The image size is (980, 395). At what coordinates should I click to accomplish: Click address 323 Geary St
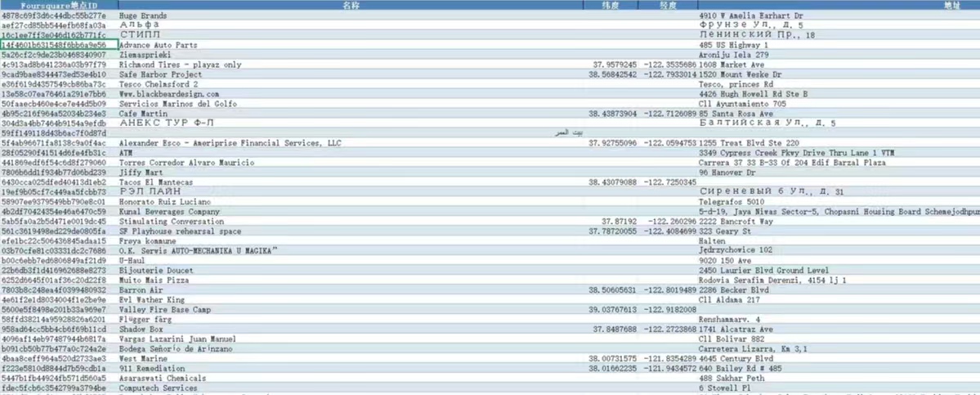coord(724,231)
